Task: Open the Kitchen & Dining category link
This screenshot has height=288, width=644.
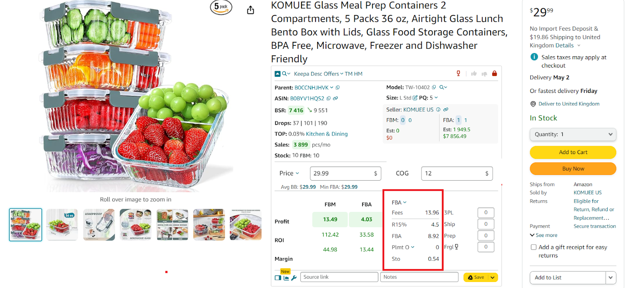Action: [x=328, y=134]
